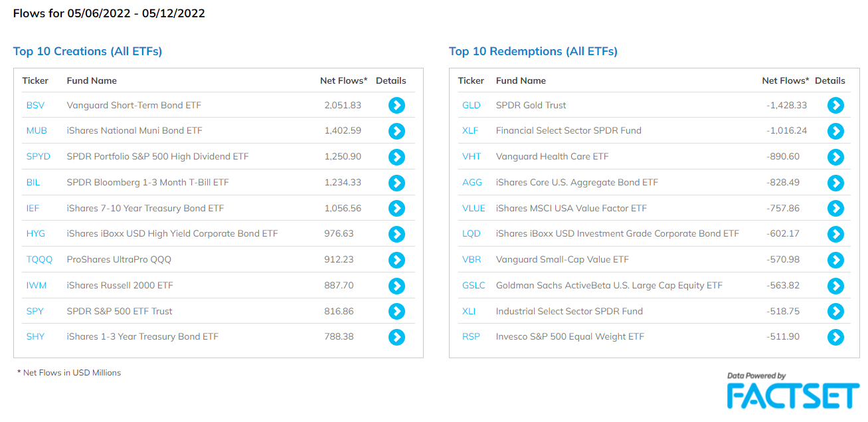Click the Top 10 Redemptions heading

(533, 51)
